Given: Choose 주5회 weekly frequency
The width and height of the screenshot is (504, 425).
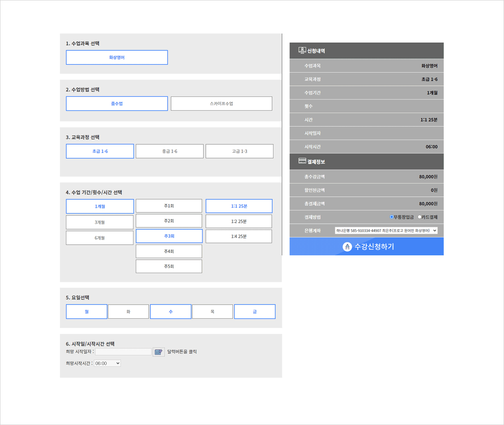Looking at the screenshot, I should [169, 266].
